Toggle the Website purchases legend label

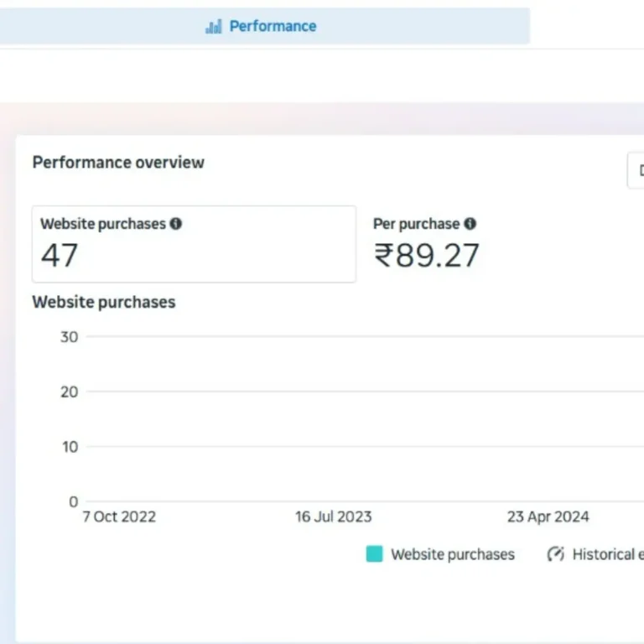point(453,554)
